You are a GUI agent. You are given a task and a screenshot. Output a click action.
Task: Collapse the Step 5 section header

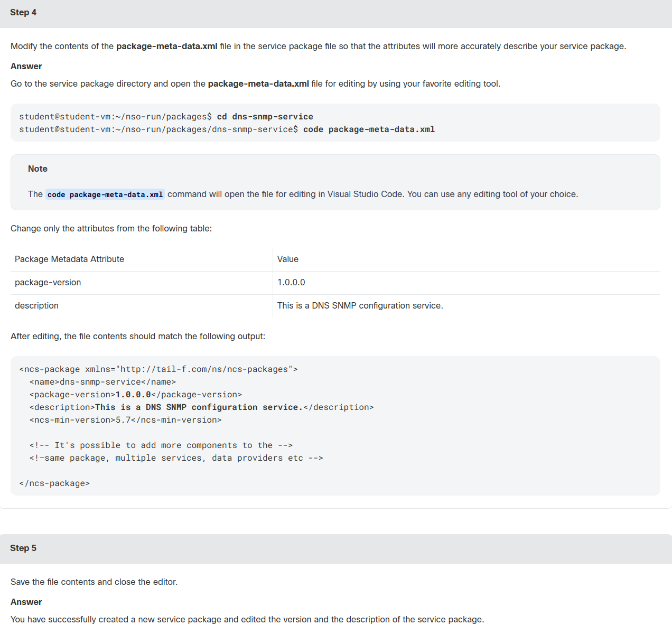[336, 548]
